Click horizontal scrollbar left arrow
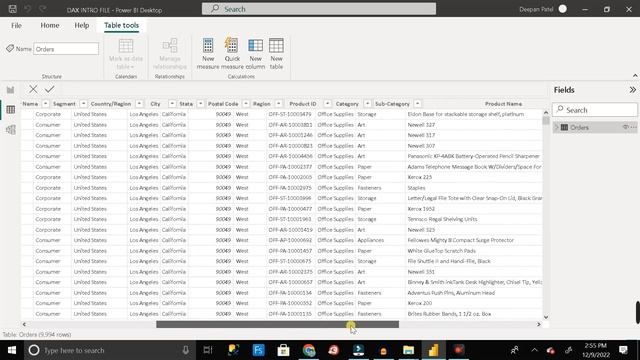640x360 pixels. 24,324
